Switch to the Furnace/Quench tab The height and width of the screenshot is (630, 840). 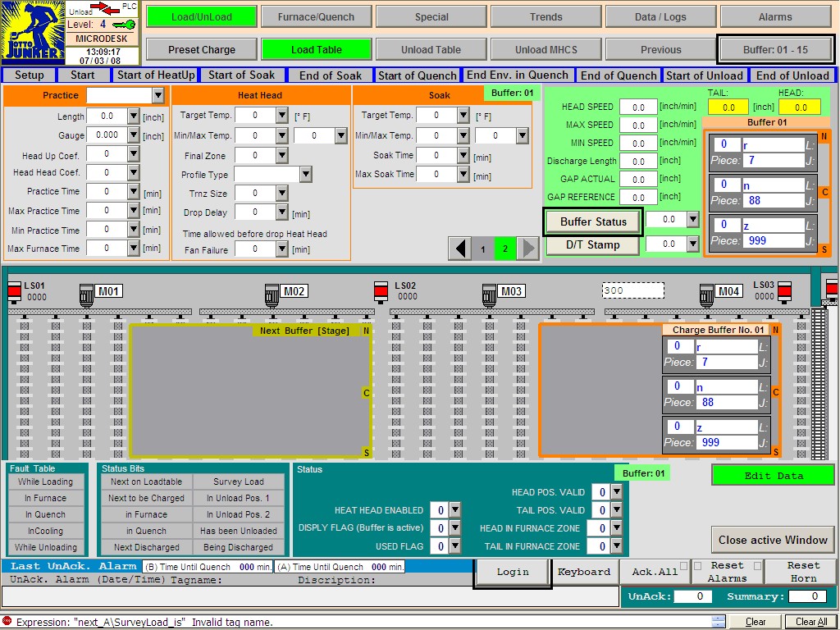click(x=316, y=16)
